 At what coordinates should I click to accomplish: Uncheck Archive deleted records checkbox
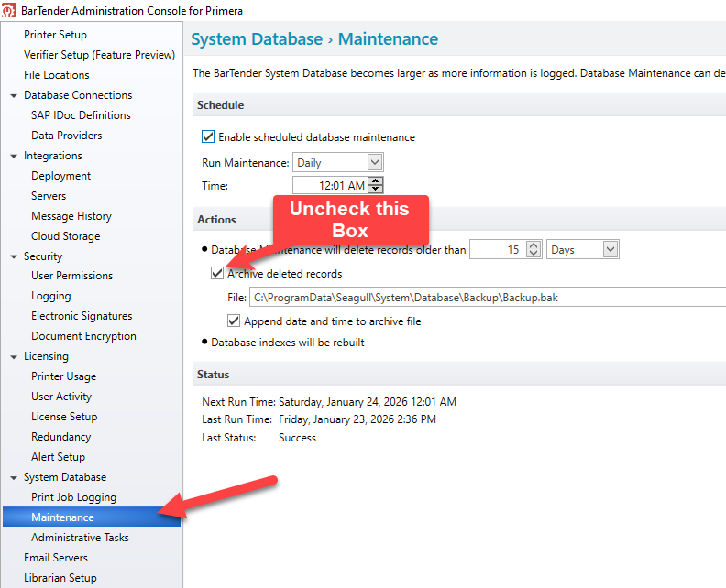[x=217, y=273]
